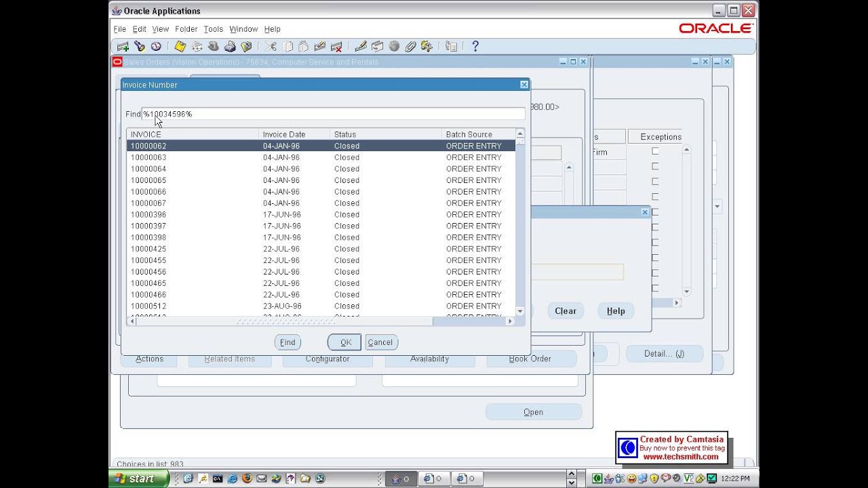Viewport: 868px width, 488px height.
Task: Click the Open button at the bottom
Action: tap(533, 412)
